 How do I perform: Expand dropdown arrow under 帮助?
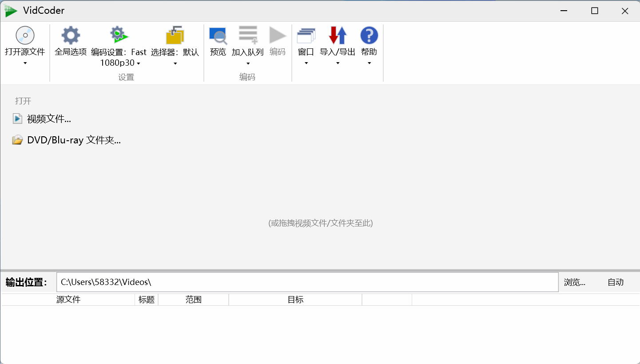point(369,63)
